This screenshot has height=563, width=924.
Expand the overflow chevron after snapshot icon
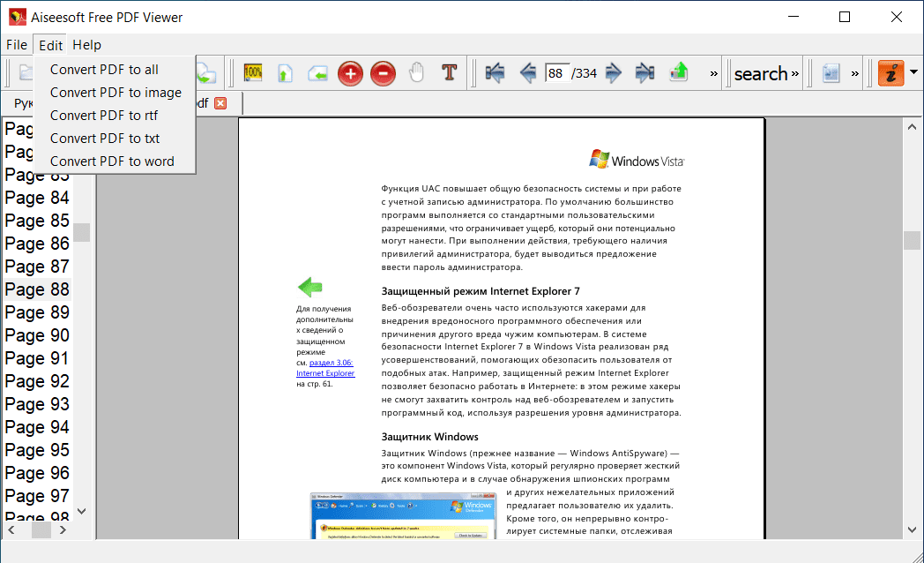tap(855, 74)
